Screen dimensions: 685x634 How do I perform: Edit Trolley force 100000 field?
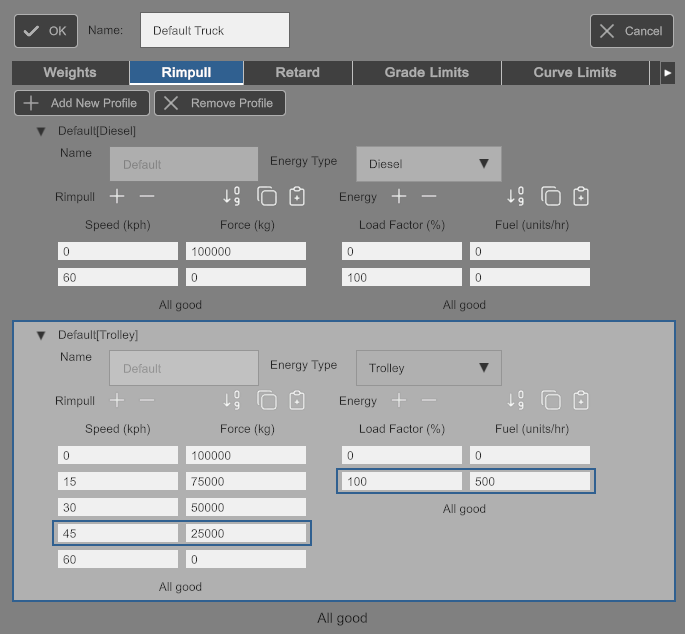point(246,455)
